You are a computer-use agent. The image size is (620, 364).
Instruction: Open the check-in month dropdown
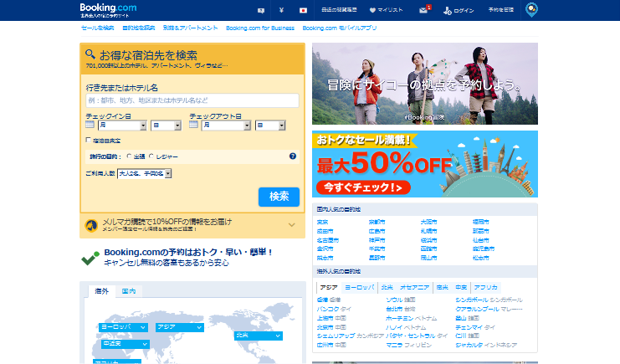pyautogui.click(x=122, y=126)
